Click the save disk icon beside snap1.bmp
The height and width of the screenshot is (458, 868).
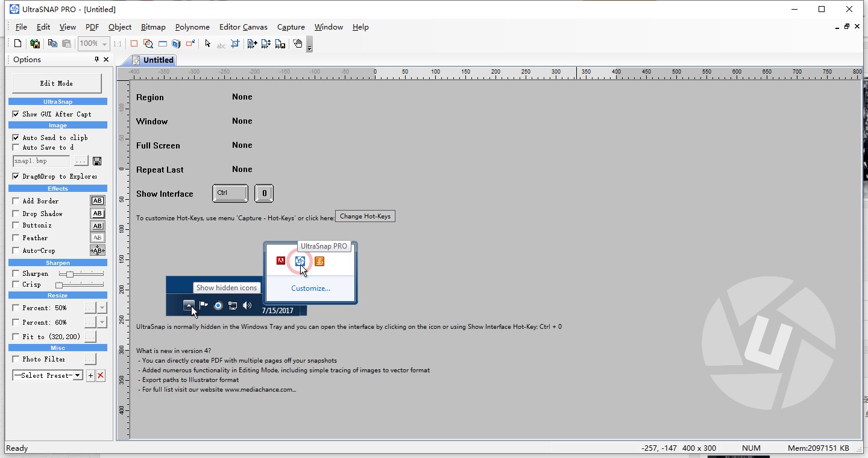[x=97, y=161]
